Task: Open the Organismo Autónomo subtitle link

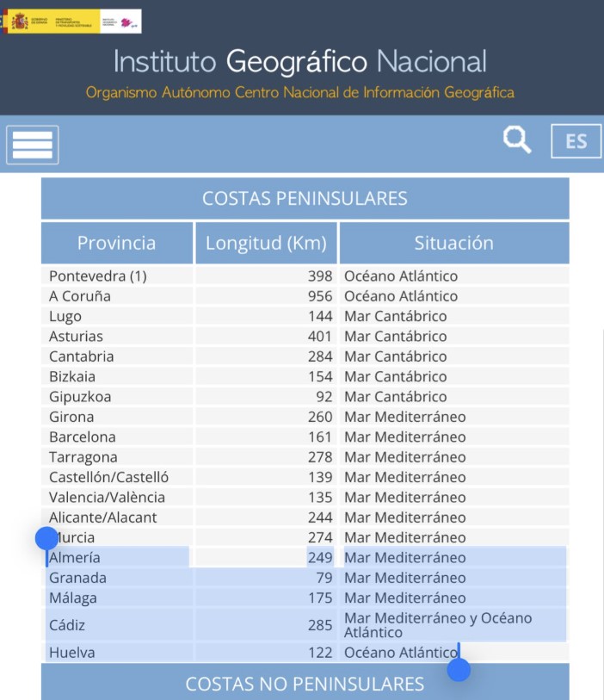Action: [301, 89]
